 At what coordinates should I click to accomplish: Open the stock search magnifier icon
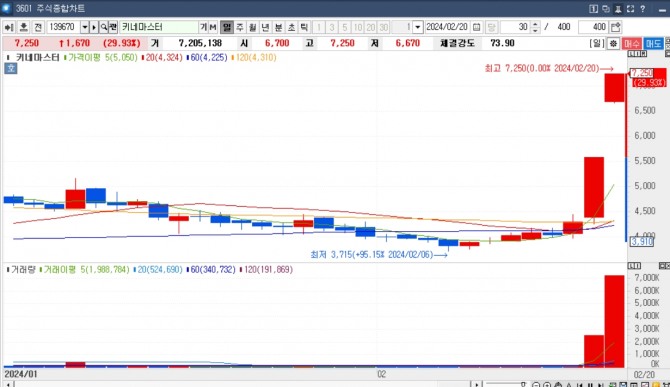point(104,27)
